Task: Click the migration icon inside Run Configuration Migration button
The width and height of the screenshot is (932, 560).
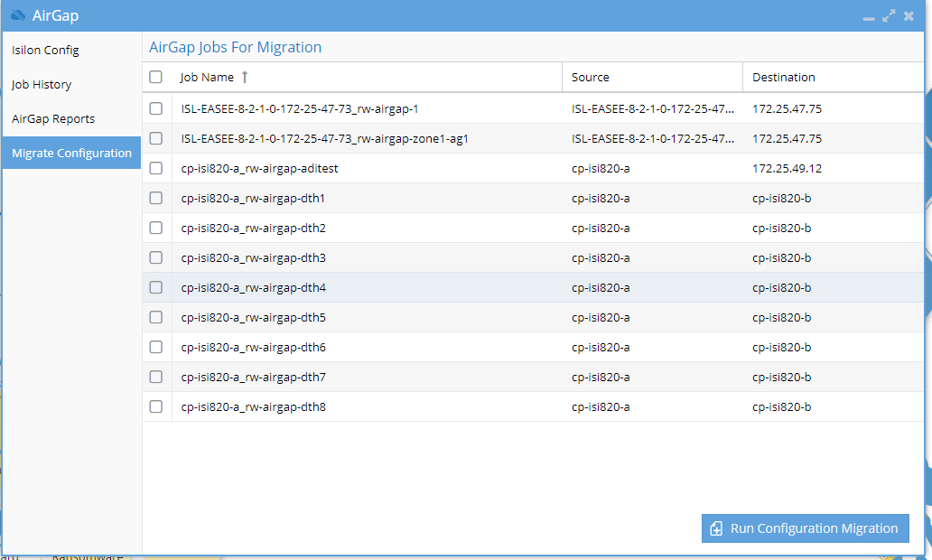Action: point(717,528)
